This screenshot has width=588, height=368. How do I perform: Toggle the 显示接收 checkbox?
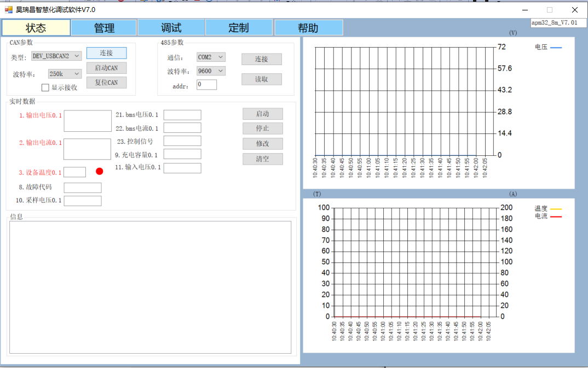(45, 87)
